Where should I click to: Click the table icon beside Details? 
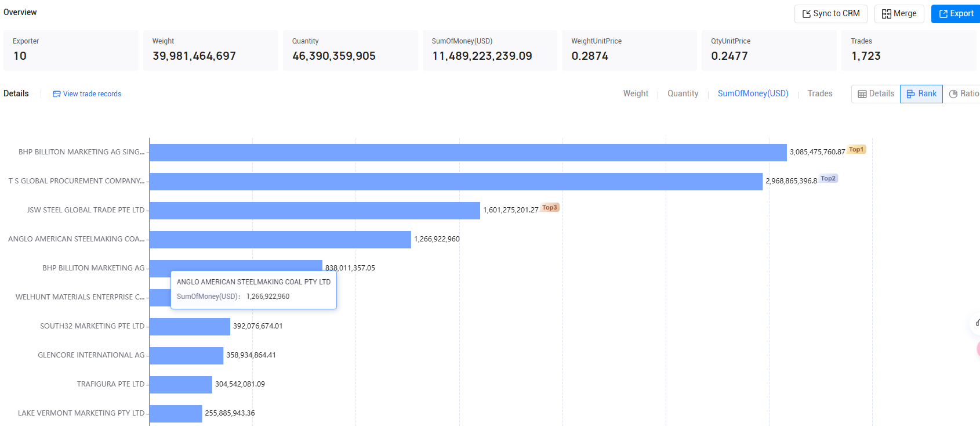(x=862, y=94)
